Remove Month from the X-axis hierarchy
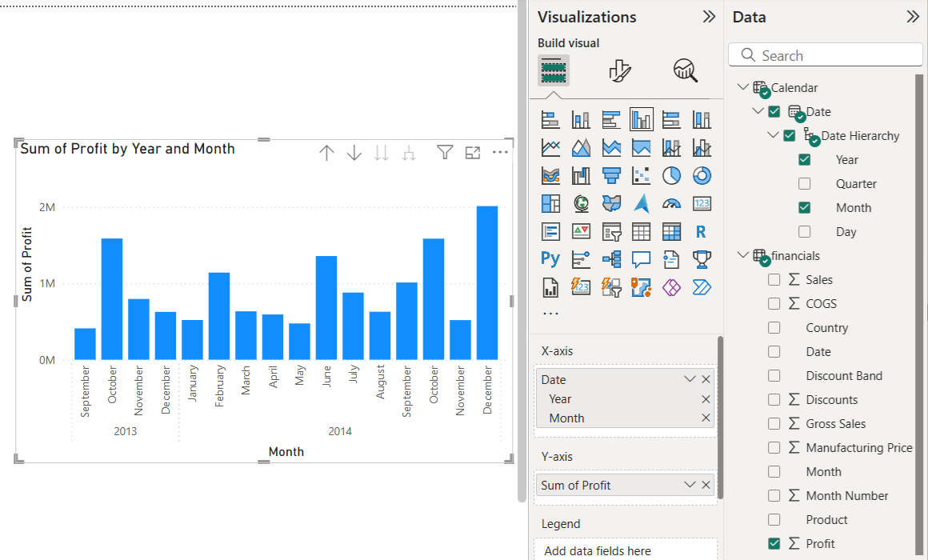 (706, 418)
